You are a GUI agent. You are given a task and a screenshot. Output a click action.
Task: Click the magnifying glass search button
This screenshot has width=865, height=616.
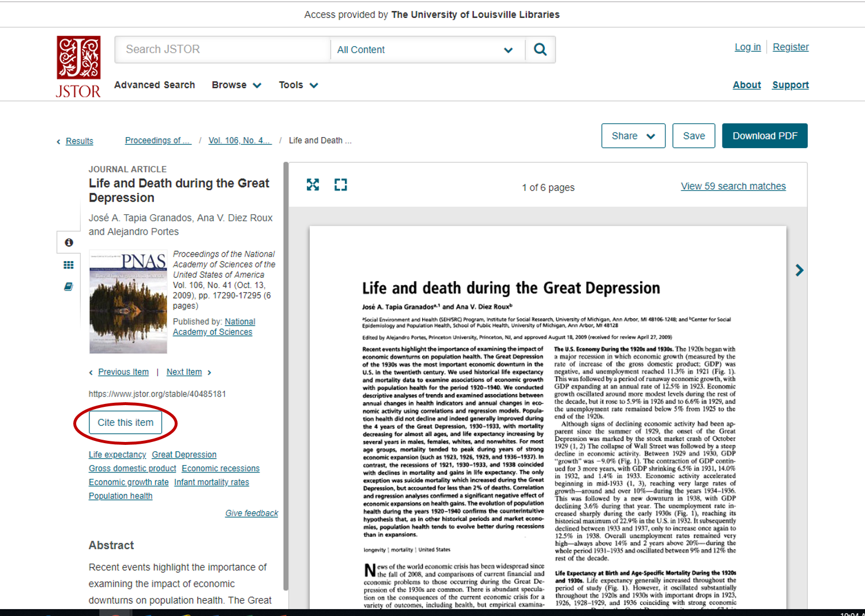540,50
